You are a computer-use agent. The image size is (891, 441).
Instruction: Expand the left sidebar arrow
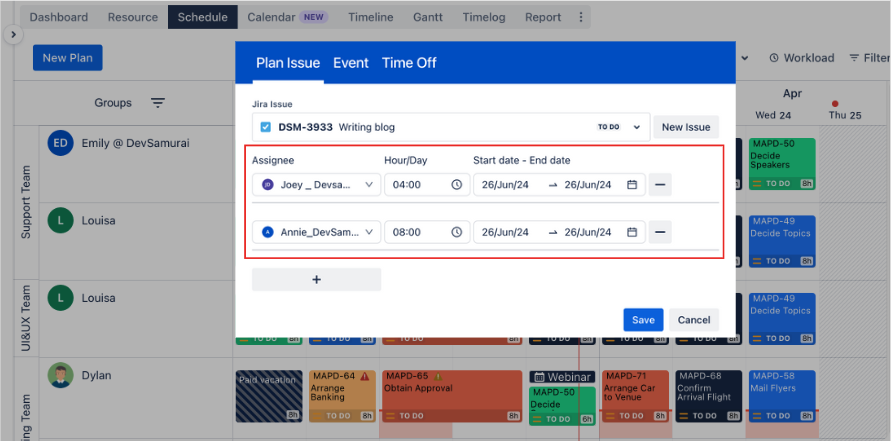(x=13, y=34)
